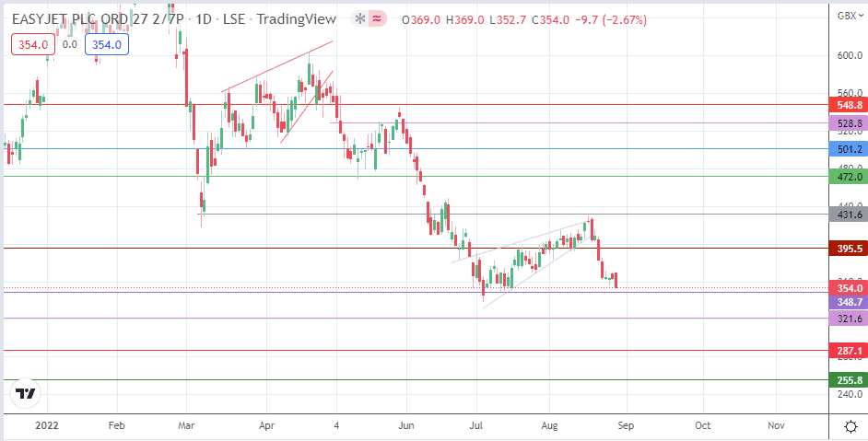Click the Nov label on time axis
868x441 pixels.
776,425
